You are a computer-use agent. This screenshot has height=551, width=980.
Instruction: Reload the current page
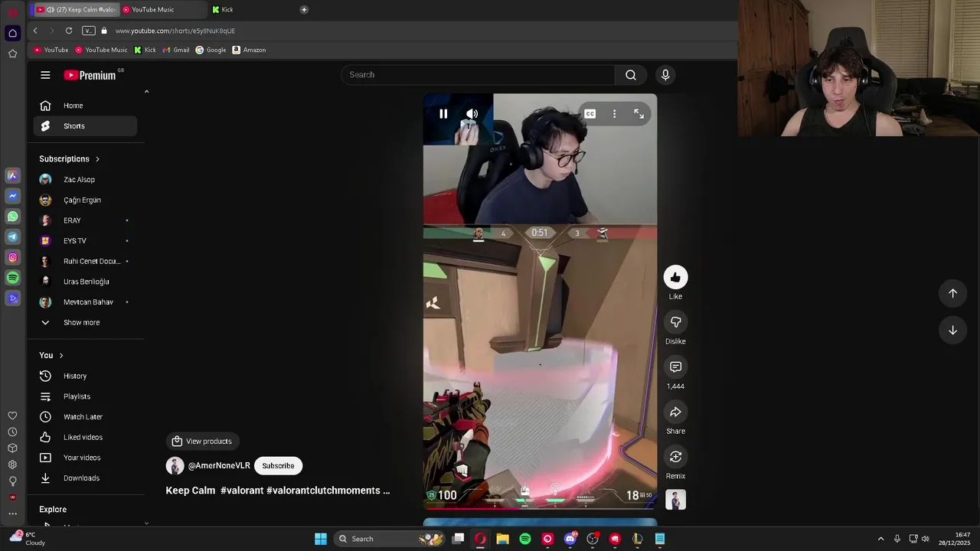(x=69, y=31)
